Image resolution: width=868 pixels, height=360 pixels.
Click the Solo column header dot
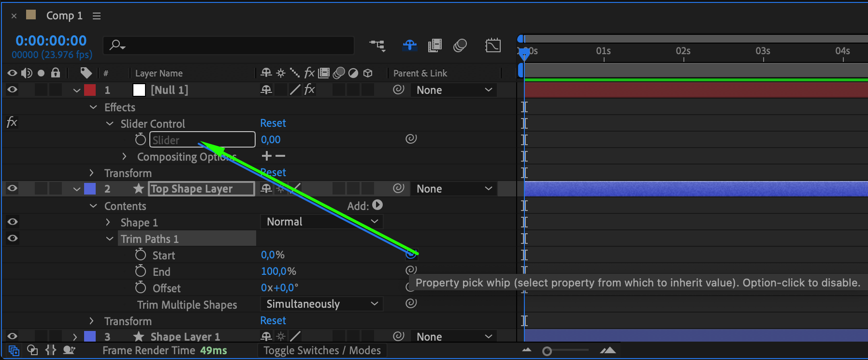[x=41, y=73]
